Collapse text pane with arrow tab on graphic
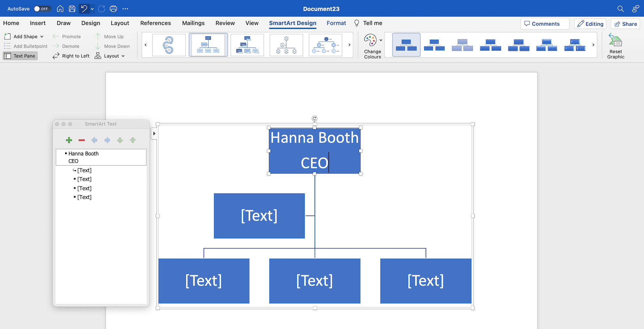 pos(154,134)
